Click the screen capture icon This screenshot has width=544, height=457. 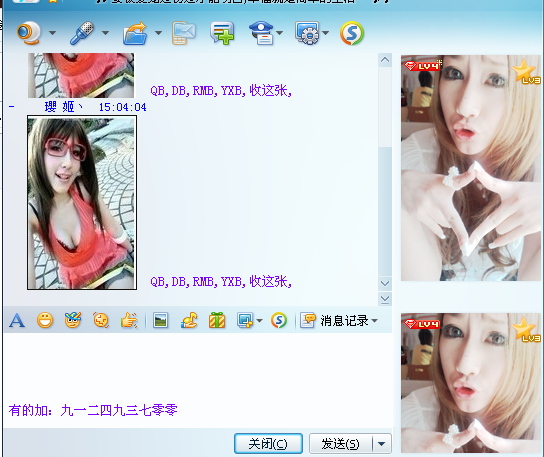click(x=245, y=320)
